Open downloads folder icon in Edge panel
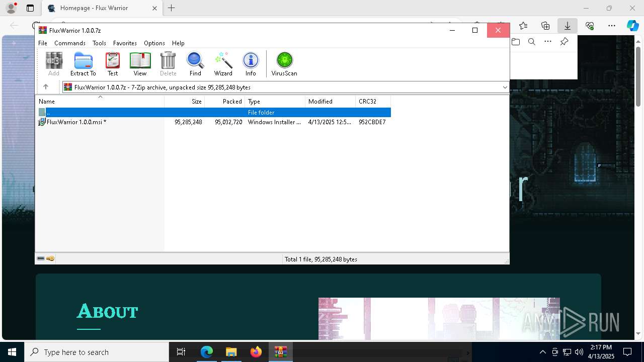Viewport: 644px width, 362px height. (516, 42)
